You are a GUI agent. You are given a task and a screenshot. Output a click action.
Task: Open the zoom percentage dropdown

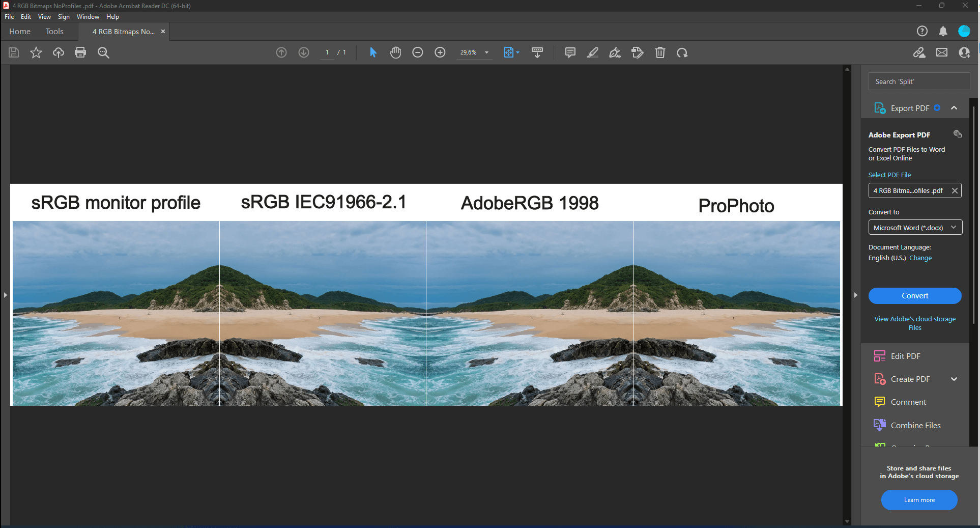[486, 52]
